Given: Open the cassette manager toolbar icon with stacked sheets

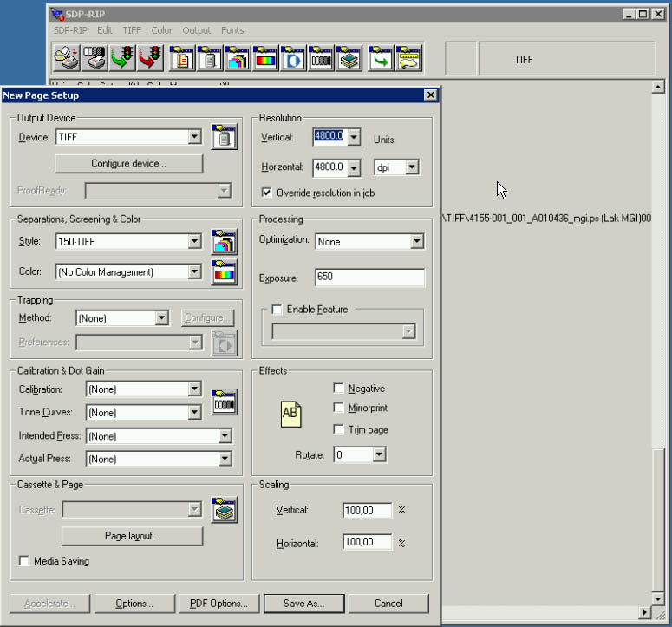Looking at the screenshot, I should (x=349, y=58).
